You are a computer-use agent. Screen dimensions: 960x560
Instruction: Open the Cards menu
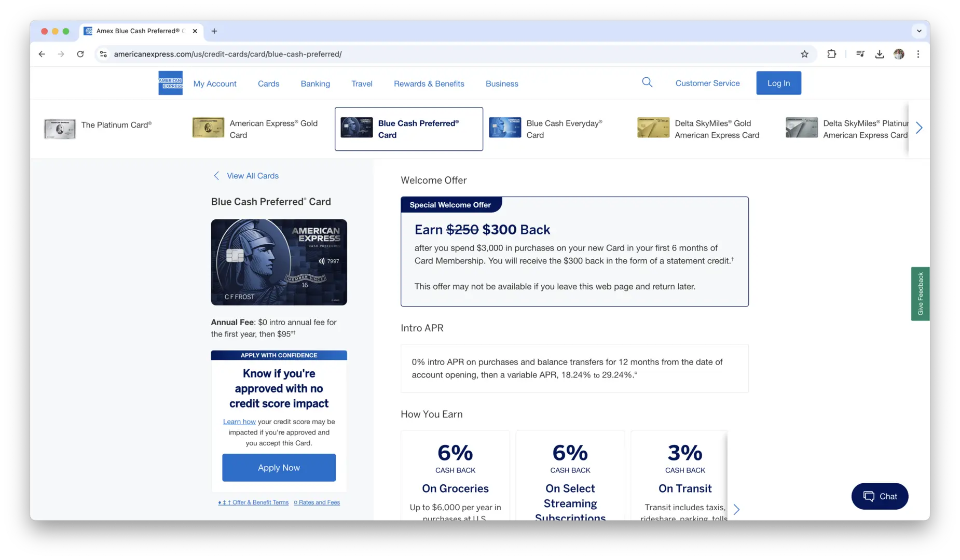click(x=268, y=83)
